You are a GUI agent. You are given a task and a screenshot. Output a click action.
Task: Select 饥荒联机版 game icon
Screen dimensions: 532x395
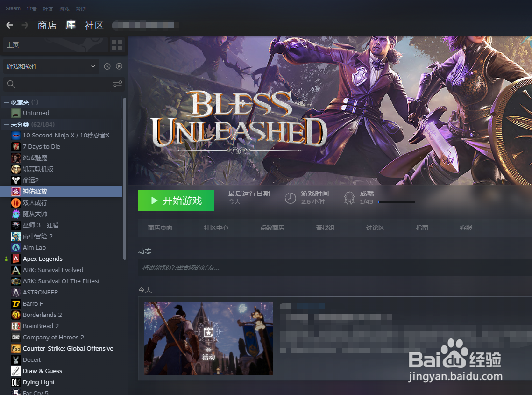[x=15, y=169]
